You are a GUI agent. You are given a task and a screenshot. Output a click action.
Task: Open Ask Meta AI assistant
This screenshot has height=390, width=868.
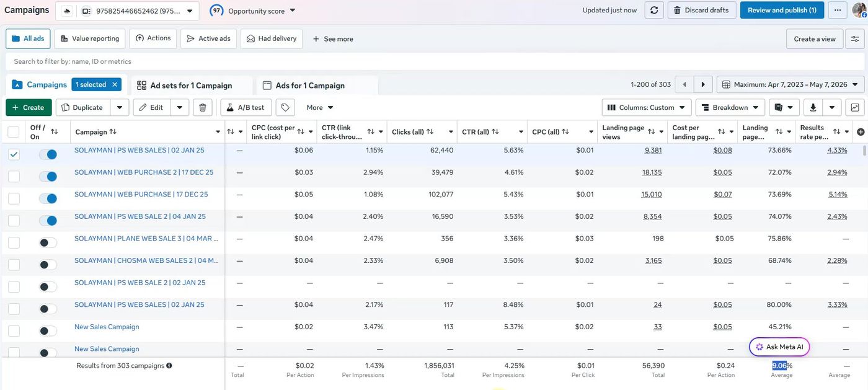click(x=779, y=347)
